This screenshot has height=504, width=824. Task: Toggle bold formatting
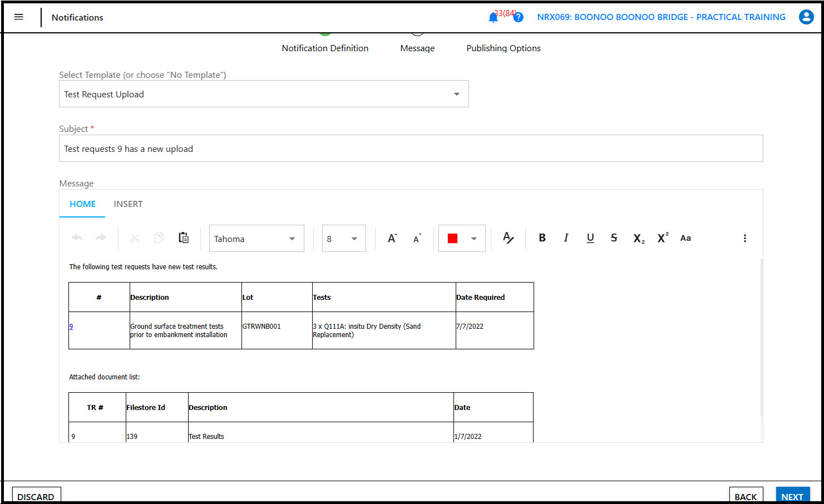pos(542,238)
